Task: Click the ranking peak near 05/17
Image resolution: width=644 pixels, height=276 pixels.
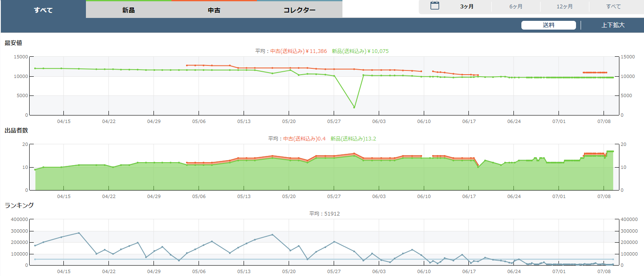Action: pos(272,235)
